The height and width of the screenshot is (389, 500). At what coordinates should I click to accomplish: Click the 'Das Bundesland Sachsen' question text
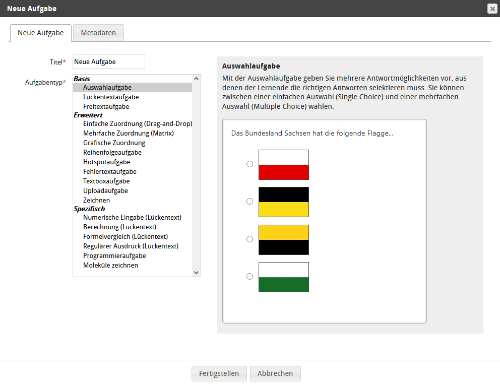click(312, 133)
